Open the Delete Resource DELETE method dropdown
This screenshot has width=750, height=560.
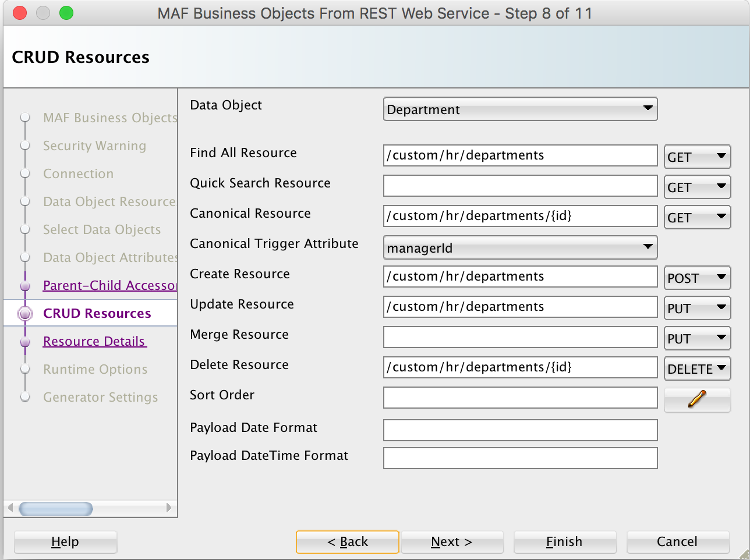697,368
